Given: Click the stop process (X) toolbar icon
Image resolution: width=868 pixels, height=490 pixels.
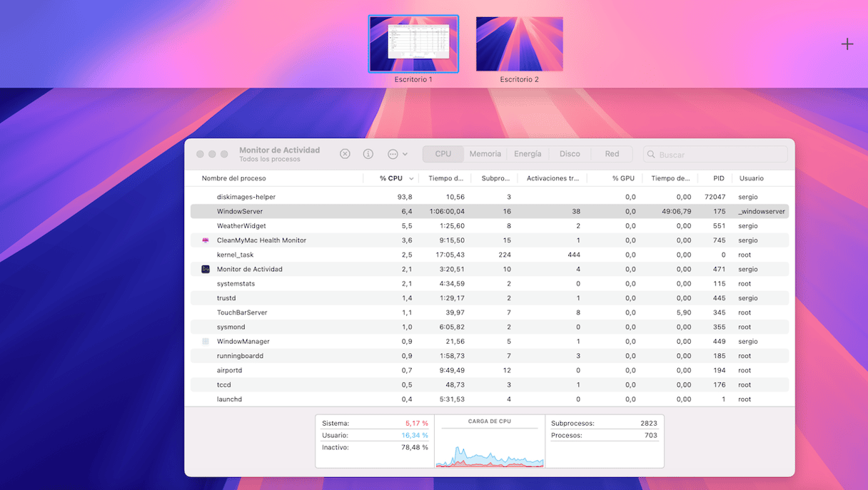Looking at the screenshot, I should point(345,154).
